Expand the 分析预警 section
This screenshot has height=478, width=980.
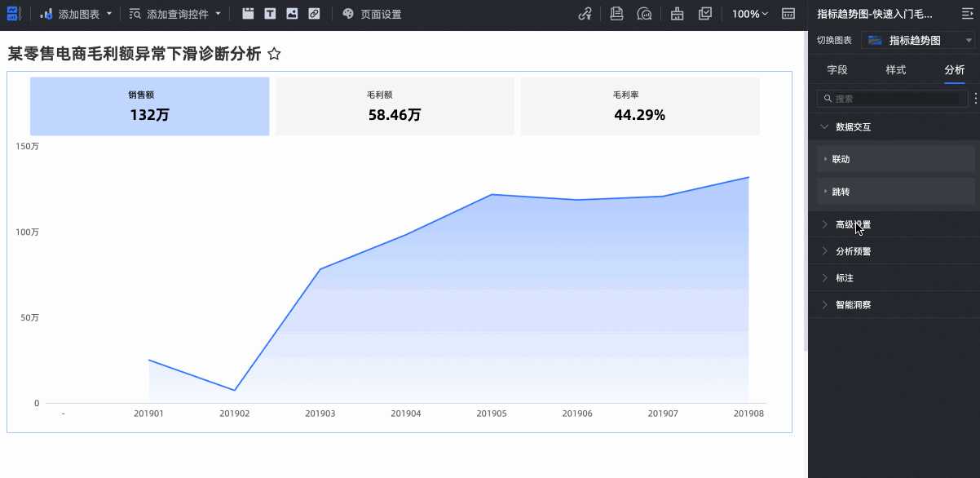[894, 251]
